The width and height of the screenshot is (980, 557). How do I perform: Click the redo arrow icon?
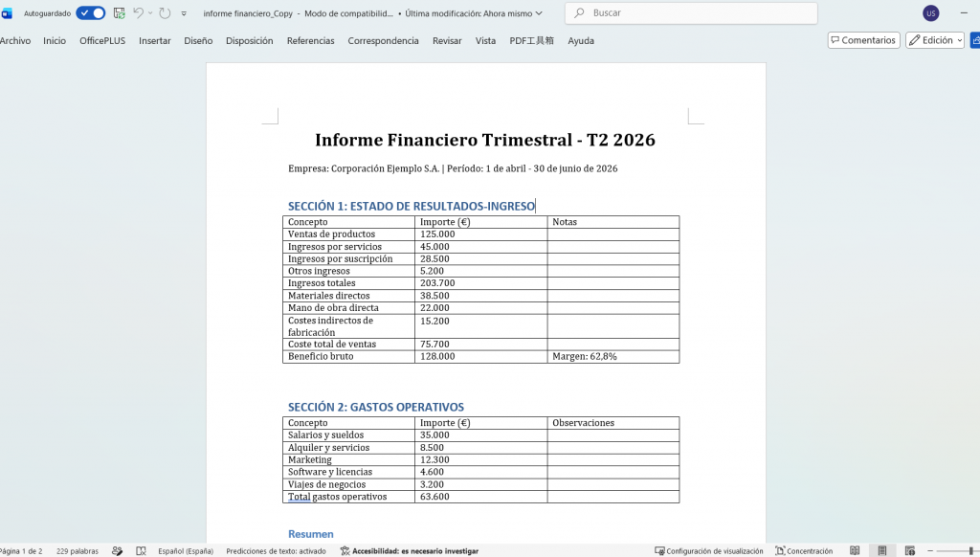[x=165, y=13]
